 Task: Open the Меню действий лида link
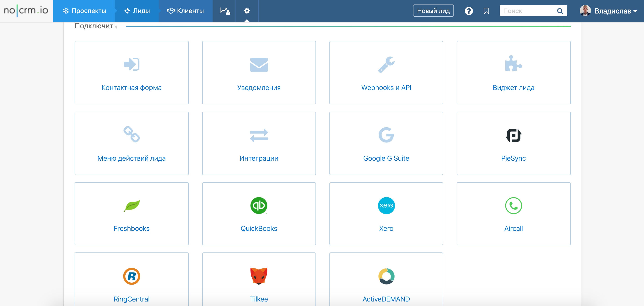131,158
